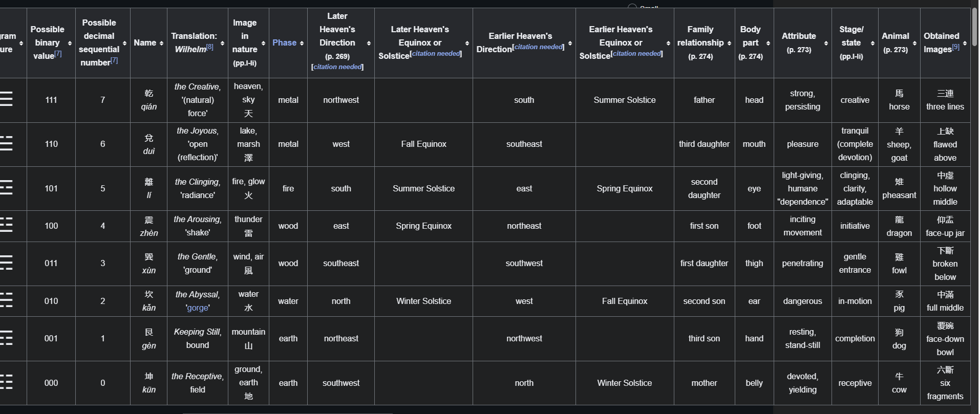The height and width of the screenshot is (414, 980).
Task: Click 'Summer Solstice' in the qián row
Action: 625,100
